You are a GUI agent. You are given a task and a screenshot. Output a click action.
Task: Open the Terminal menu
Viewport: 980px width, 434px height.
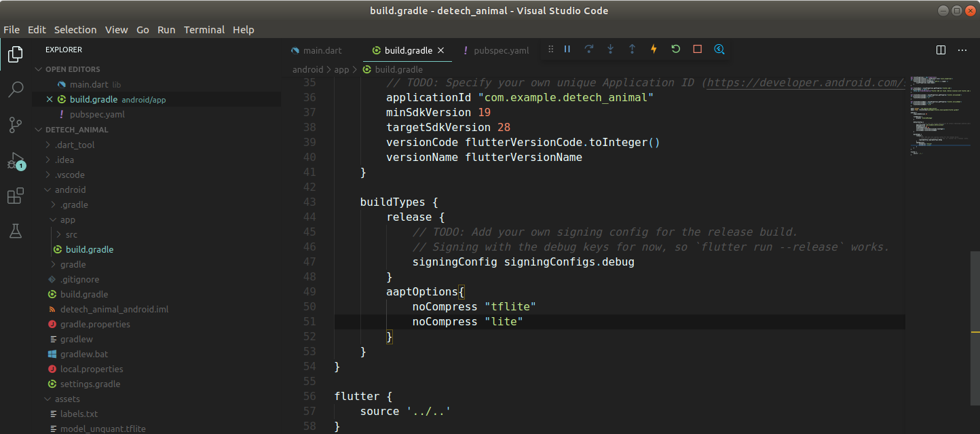(204, 30)
